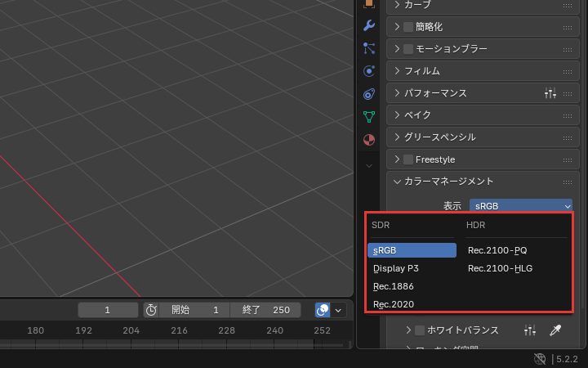Expand the パフォーマンス panel
This screenshot has height=368, width=588.
click(x=397, y=92)
